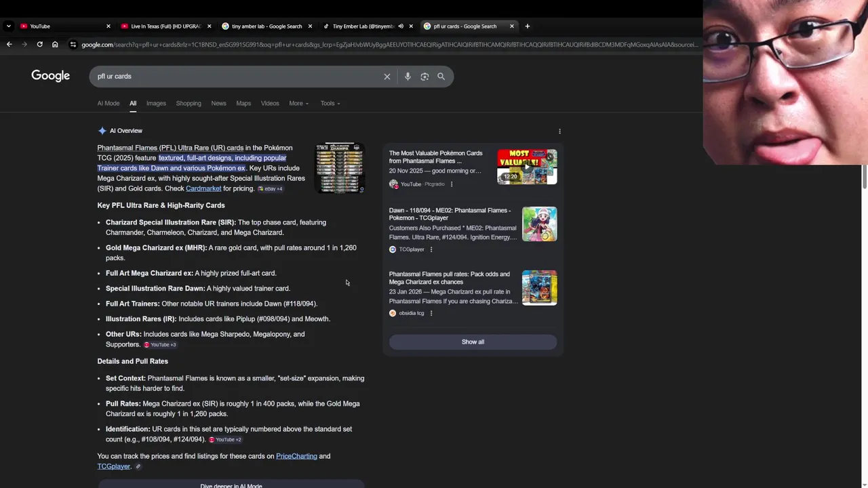The image size is (868, 488).
Task: Switch to AI Mode results
Action: 108,104
